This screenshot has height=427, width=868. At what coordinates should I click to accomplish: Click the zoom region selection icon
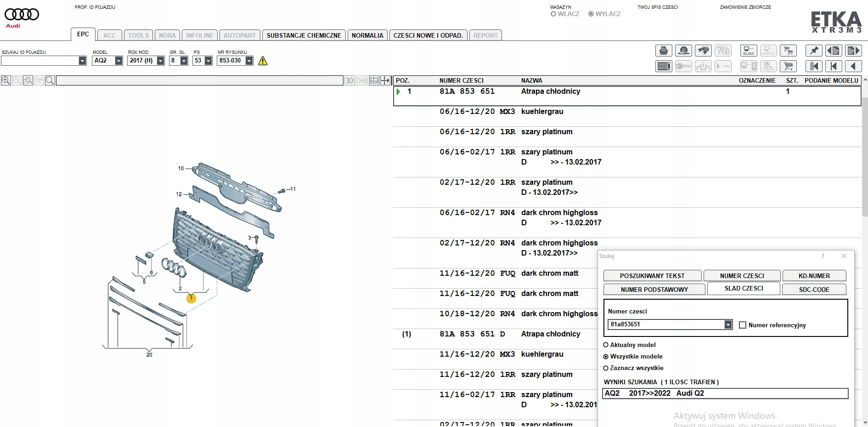click(28, 80)
